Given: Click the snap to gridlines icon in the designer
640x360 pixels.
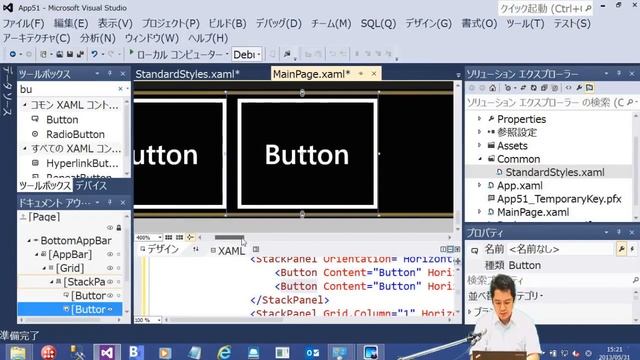Looking at the screenshot, I should click(190, 237).
